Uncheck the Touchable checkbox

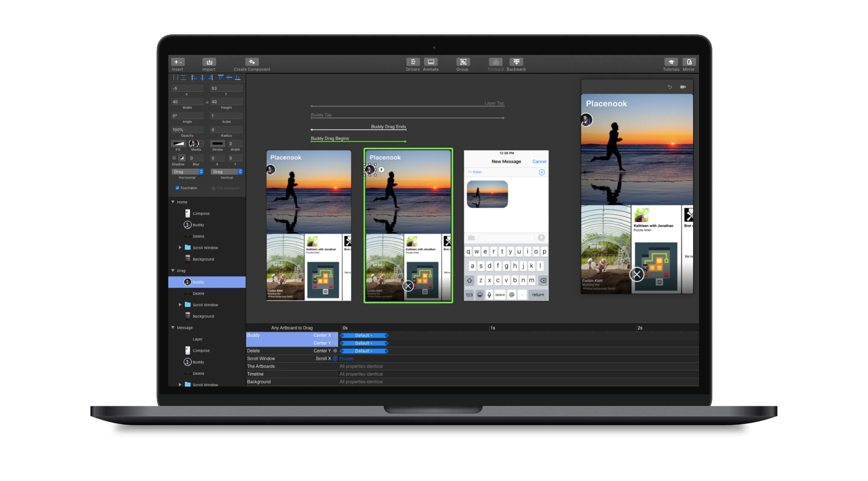pos(177,188)
